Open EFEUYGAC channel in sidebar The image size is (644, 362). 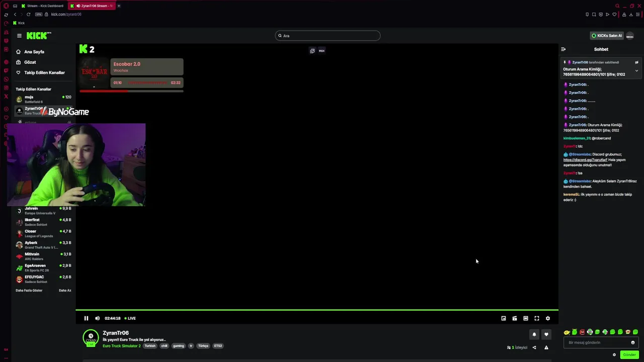(x=43, y=279)
